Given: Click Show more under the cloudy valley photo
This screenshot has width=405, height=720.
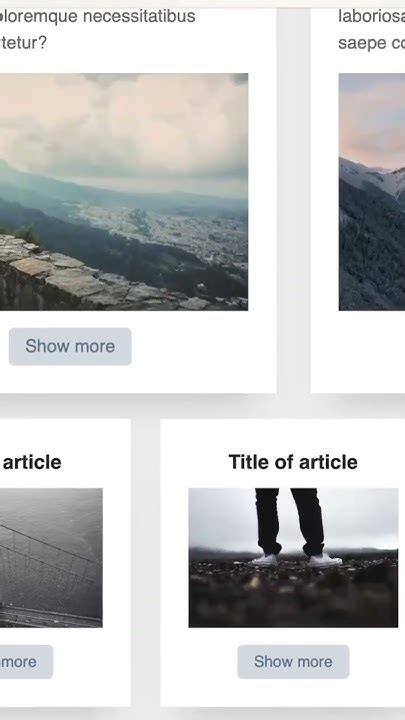Looking at the screenshot, I should click(70, 346).
